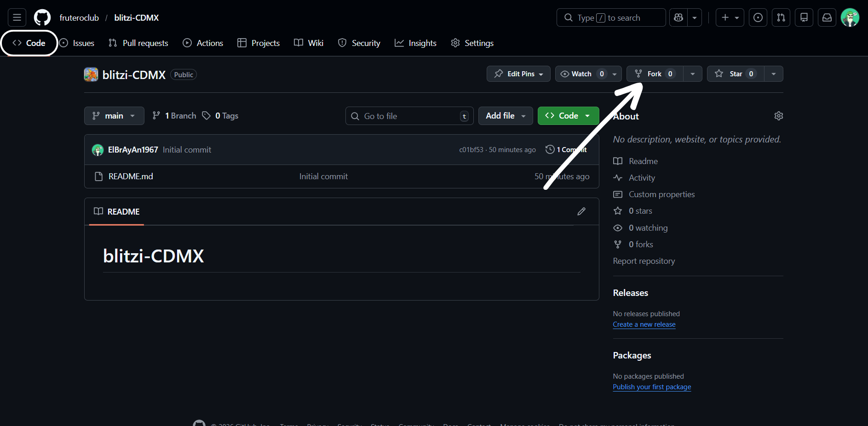Viewport: 868px width, 426px height.
Task: Click Create a new release link
Action: [644, 324]
